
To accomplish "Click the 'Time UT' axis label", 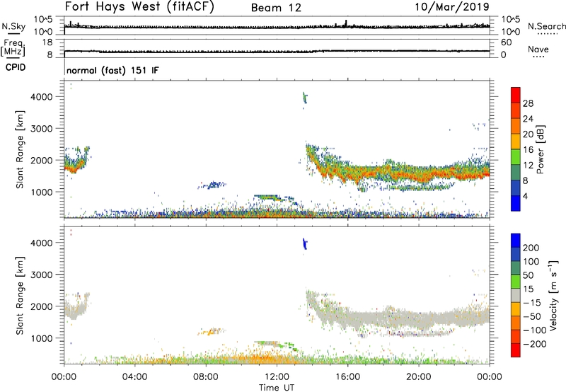I will [x=277, y=388].
